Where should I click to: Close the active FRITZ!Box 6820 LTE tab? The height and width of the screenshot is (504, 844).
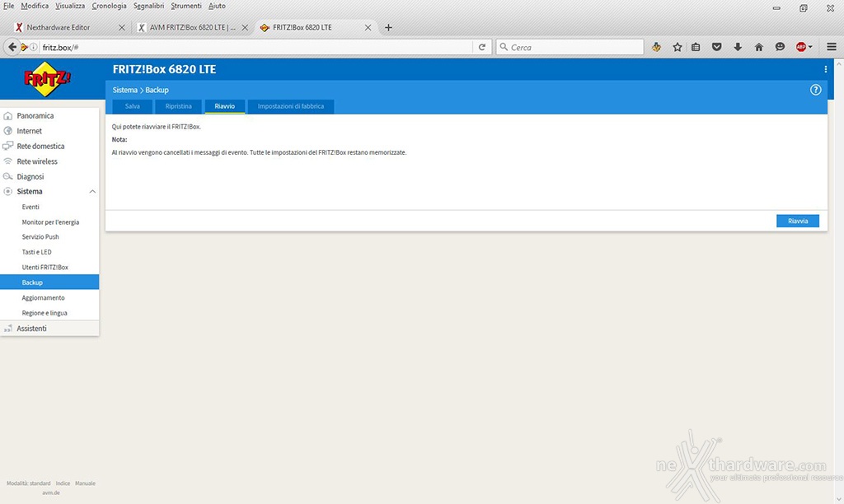point(368,27)
